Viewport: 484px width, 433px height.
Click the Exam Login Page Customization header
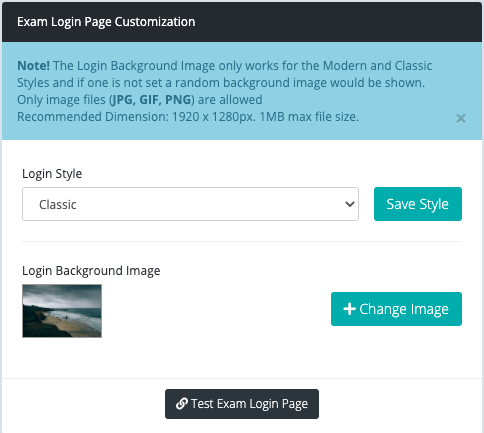pyautogui.click(x=106, y=22)
